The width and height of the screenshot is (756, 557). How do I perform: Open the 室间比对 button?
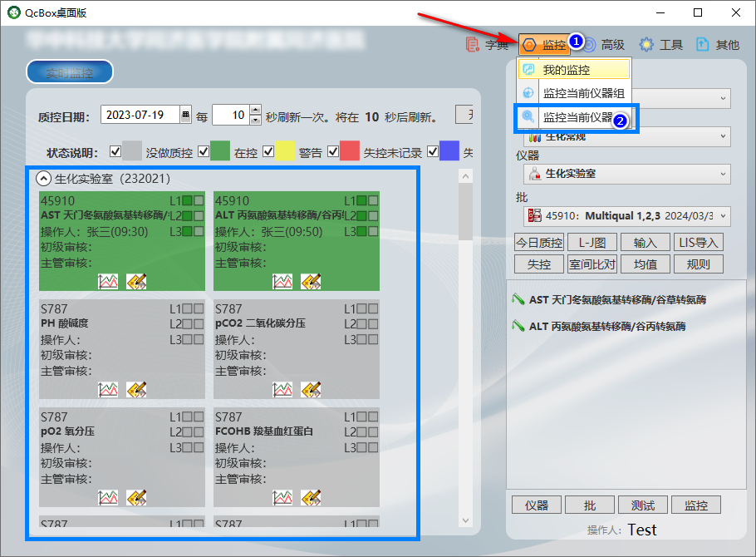(x=592, y=264)
